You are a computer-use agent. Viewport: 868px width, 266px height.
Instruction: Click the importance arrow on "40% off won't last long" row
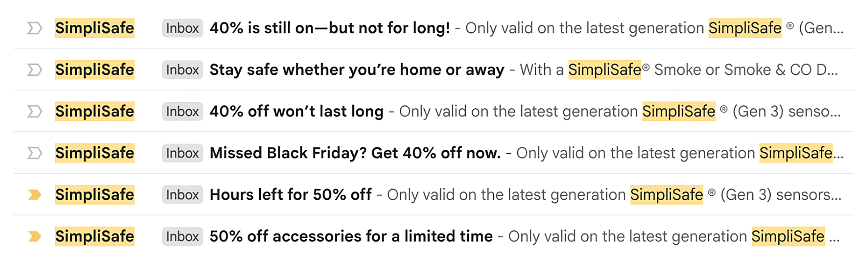click(x=35, y=111)
